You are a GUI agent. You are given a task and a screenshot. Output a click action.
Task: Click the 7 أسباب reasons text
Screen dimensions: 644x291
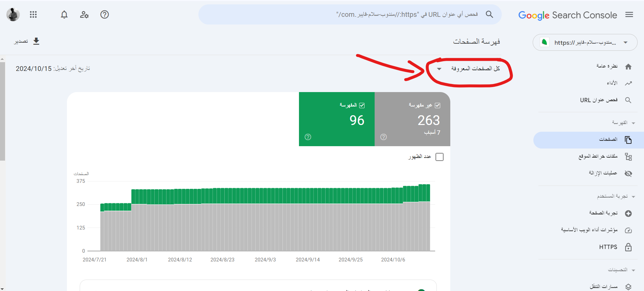click(x=432, y=132)
